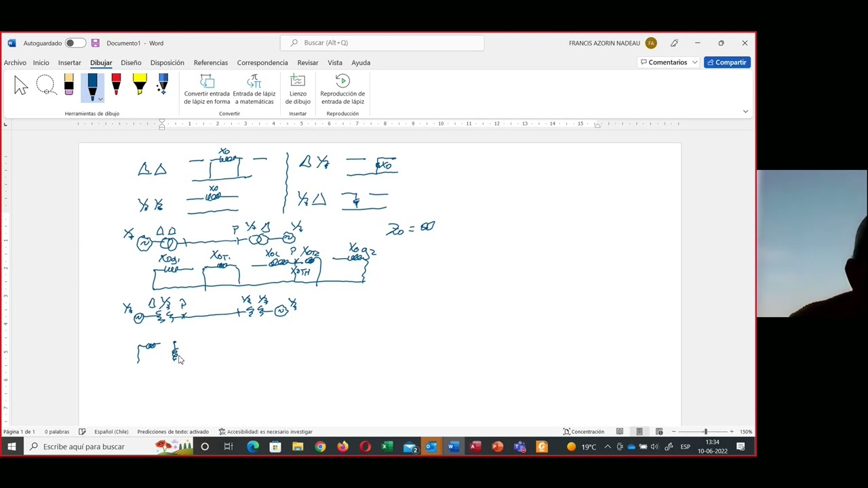Screen dimensions: 868x488
Task: Click the 0 palabras word count
Action: [57, 432]
